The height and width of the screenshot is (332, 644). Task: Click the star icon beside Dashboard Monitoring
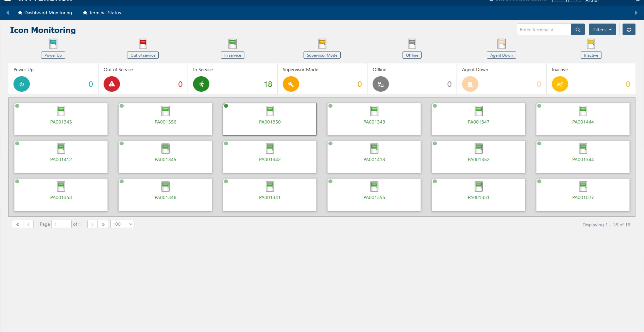click(x=20, y=13)
